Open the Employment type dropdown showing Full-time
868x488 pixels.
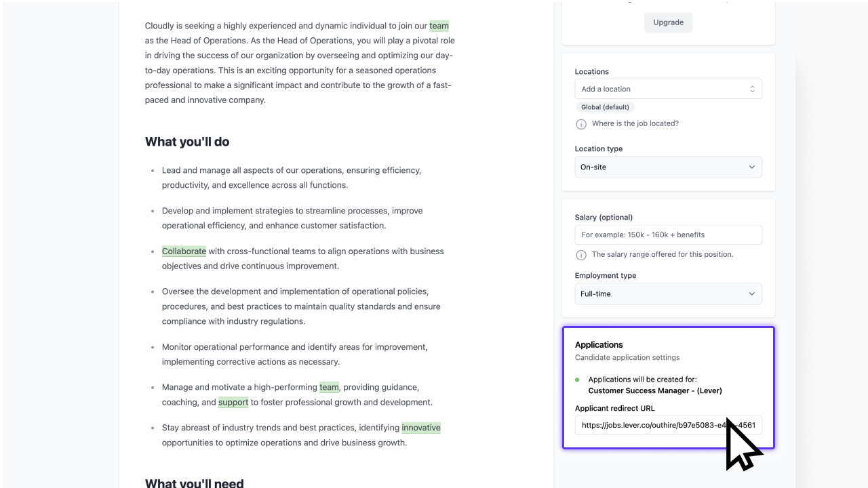tap(669, 293)
